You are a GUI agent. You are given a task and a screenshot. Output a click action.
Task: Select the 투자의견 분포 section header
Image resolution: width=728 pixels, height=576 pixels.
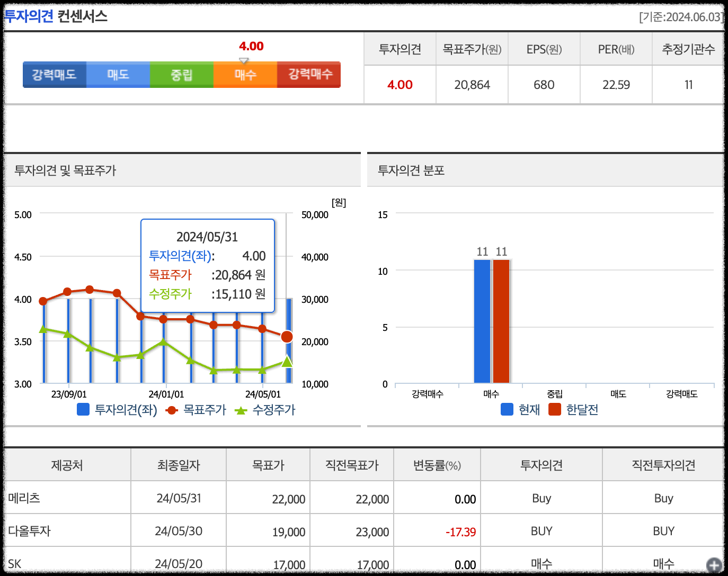412,170
